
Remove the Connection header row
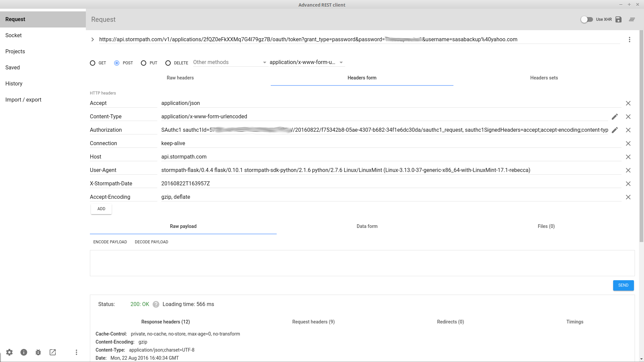pyautogui.click(x=628, y=143)
